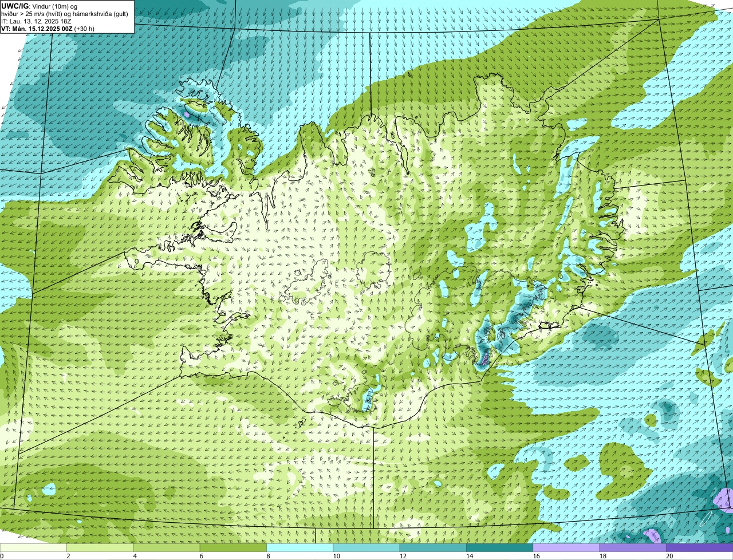Click the 'VT: Mán. 15.12.2025 00Z (+30 h)' line
Image resolution: width=733 pixels, height=560 pixels.
(48, 28)
